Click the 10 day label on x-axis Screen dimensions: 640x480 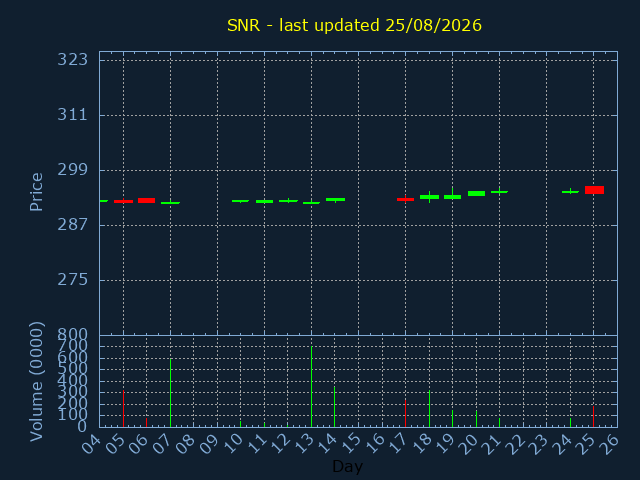point(233,444)
